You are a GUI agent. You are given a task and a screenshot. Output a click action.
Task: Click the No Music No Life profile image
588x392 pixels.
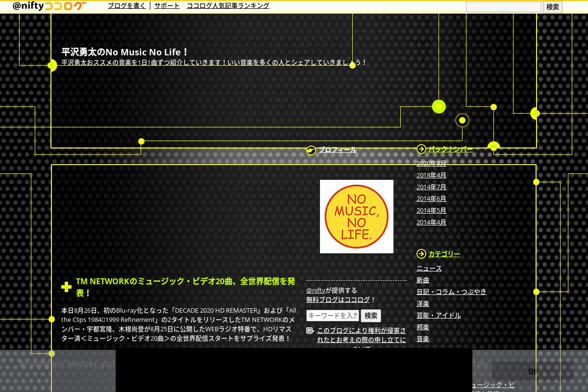click(x=357, y=217)
